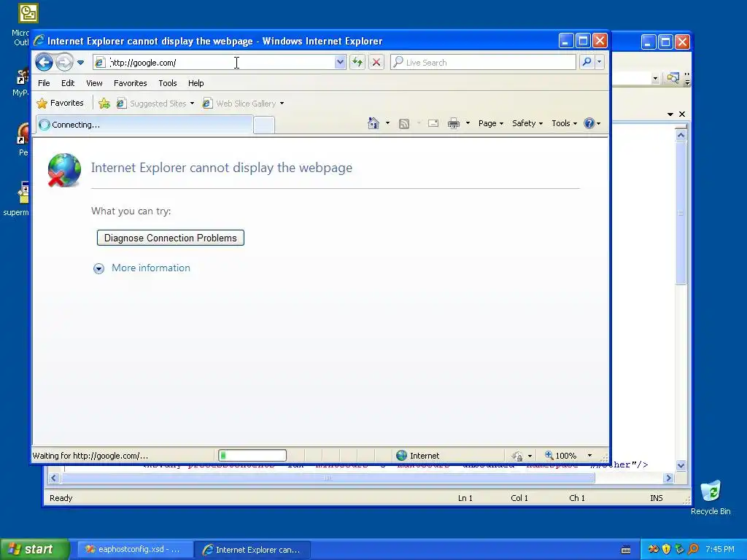Click the status bar security lock icon
This screenshot has width=747, height=560.
point(517,456)
